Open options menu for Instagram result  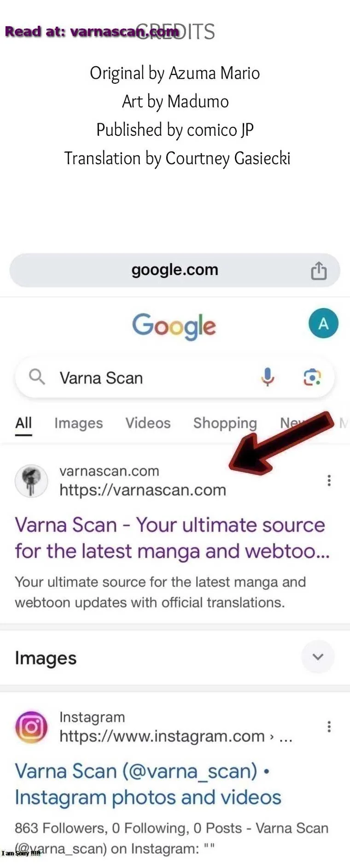pyautogui.click(x=329, y=727)
